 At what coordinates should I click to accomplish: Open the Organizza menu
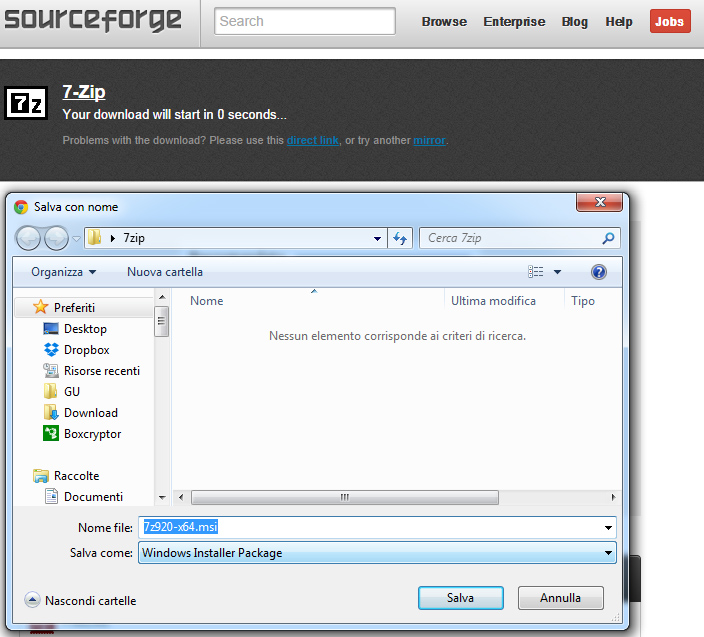point(63,272)
